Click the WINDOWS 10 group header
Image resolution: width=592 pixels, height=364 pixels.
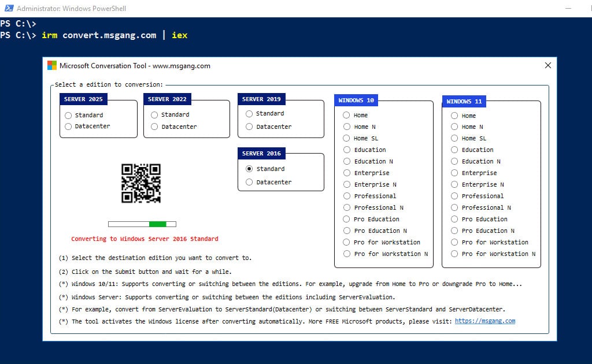(356, 101)
